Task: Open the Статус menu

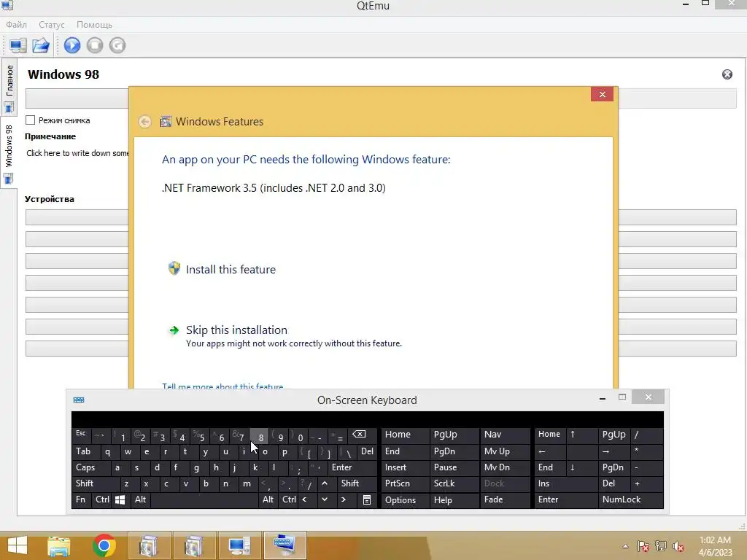Action: (52, 25)
